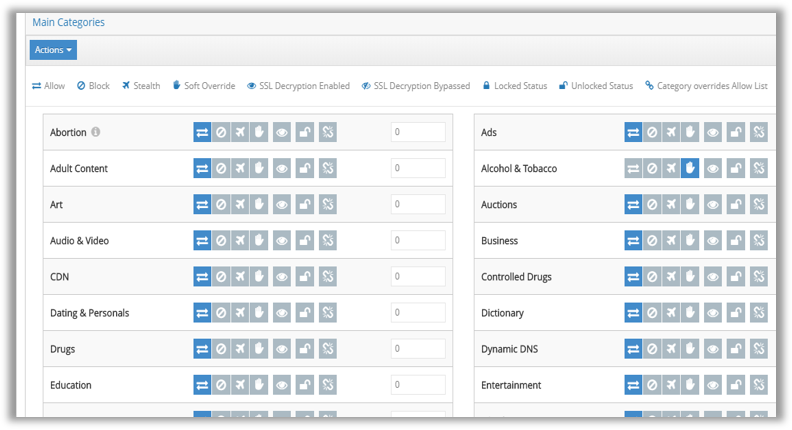
Task: Click the Abortion info icon
Action: [95, 132]
